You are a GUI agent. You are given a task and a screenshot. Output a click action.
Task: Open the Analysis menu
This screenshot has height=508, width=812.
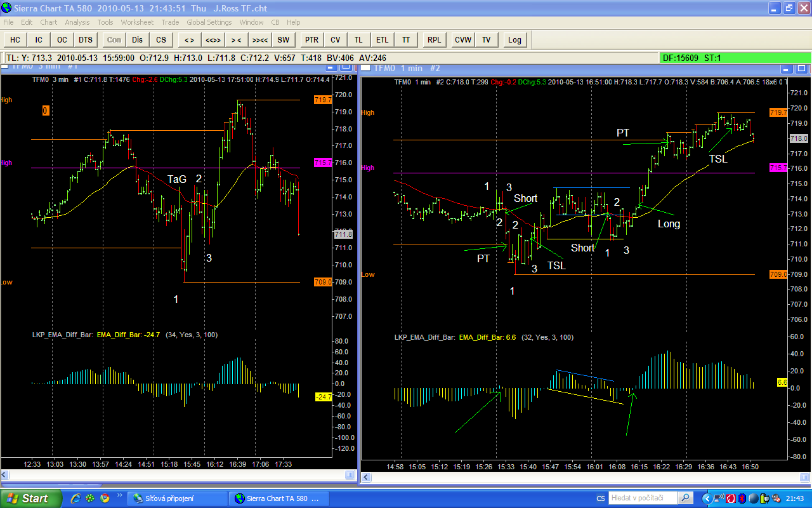(x=77, y=22)
